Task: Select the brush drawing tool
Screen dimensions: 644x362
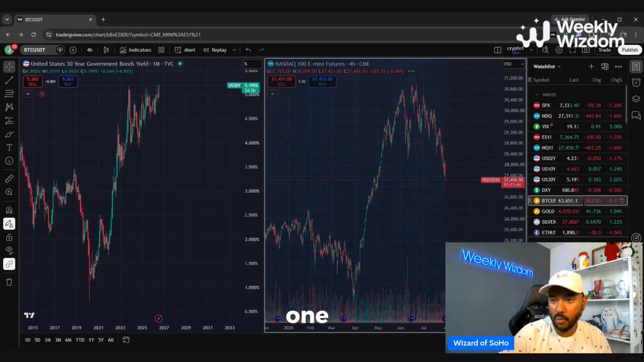Action: coord(9,134)
